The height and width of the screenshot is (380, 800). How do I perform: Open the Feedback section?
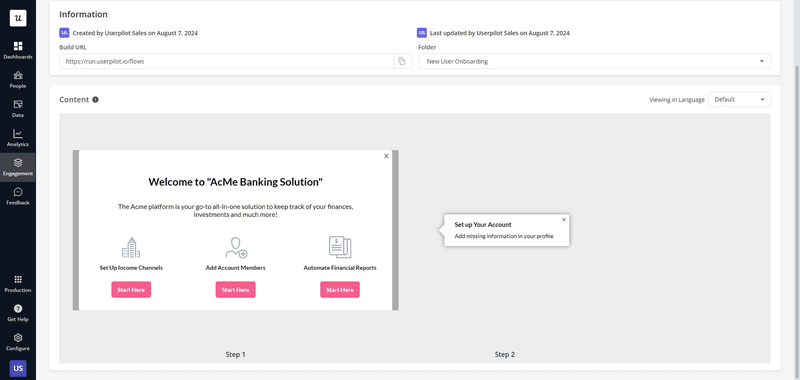pos(18,196)
